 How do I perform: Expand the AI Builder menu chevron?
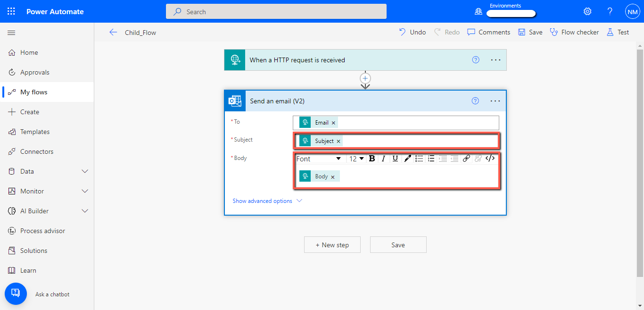click(85, 211)
